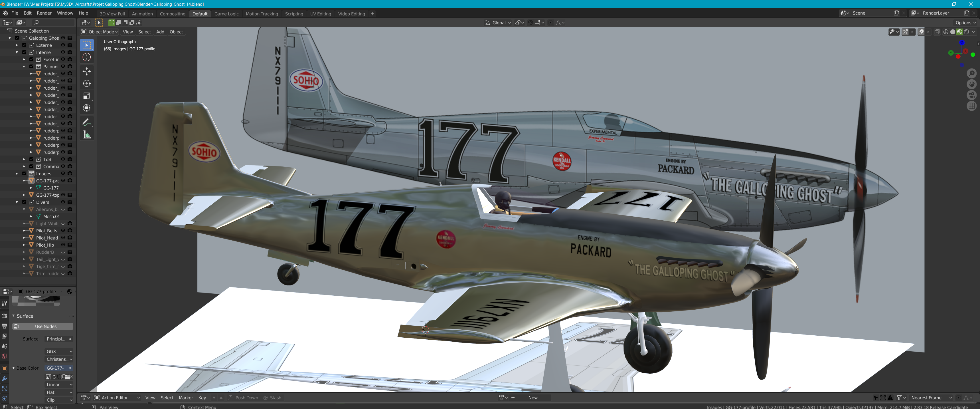This screenshot has height=409, width=980.
Task: Hide Pilot_Head object in viewport
Action: (63, 238)
